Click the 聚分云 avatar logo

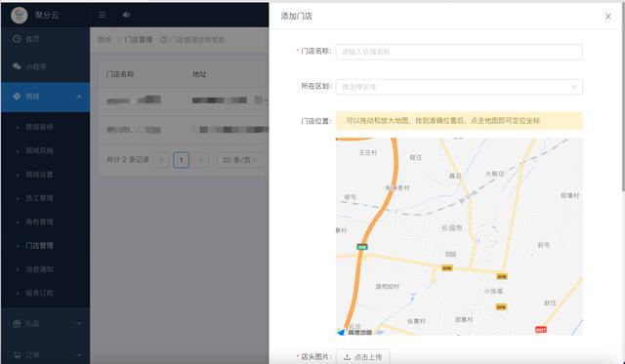pyautogui.click(x=20, y=16)
